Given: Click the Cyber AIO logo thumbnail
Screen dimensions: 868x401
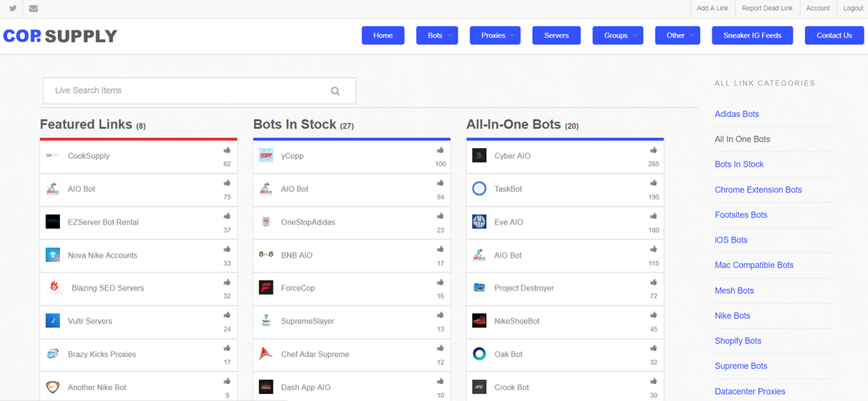Looking at the screenshot, I should tap(480, 155).
